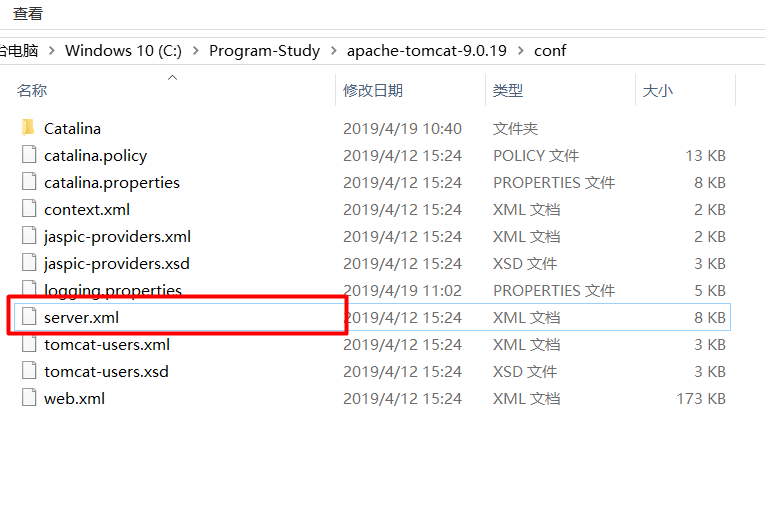This screenshot has width=765, height=517.
Task: Select the tomcat-users.xsd file name
Action: pyautogui.click(x=106, y=372)
